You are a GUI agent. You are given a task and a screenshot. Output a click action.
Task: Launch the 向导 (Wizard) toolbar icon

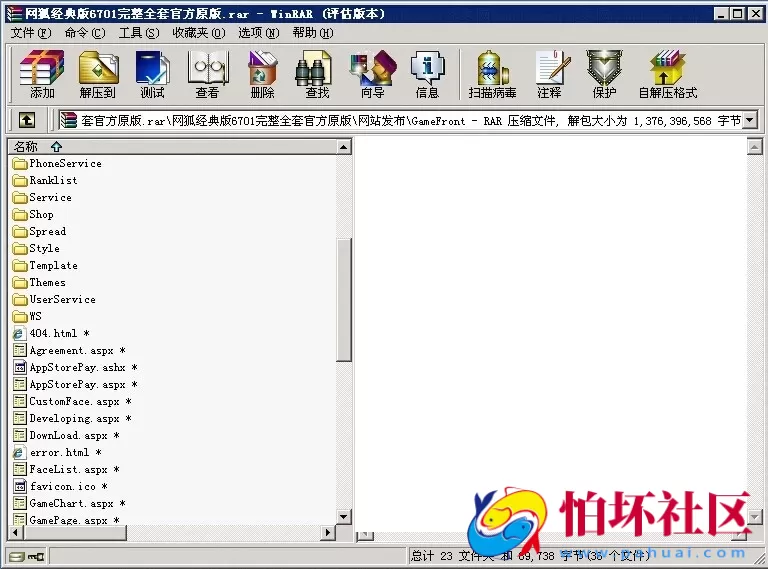click(x=373, y=74)
